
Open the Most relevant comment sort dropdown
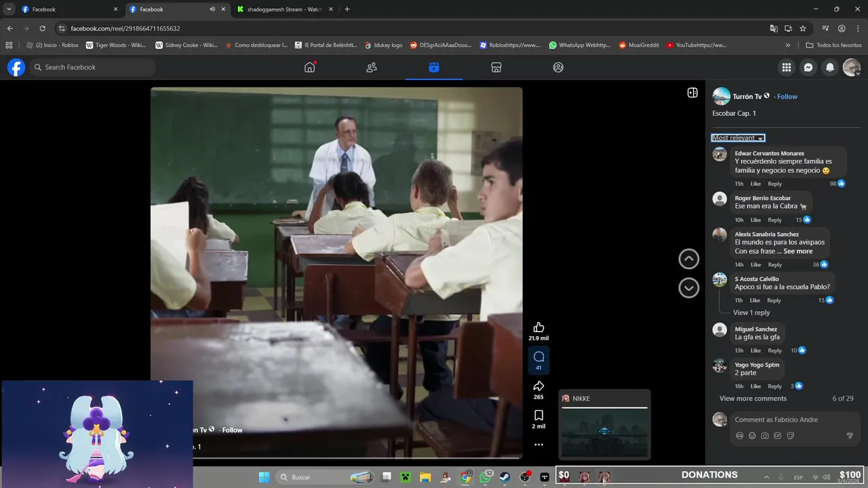pos(738,138)
